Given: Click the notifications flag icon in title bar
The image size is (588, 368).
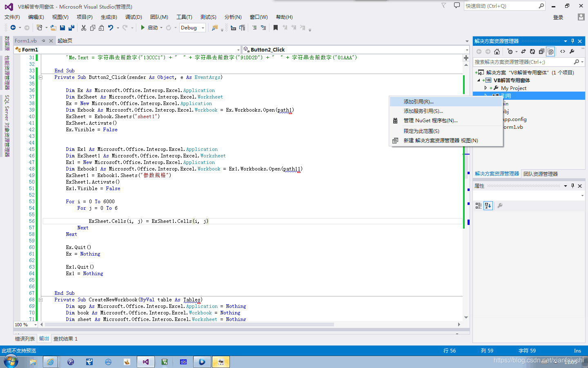Looking at the screenshot, I should pyautogui.click(x=444, y=6).
